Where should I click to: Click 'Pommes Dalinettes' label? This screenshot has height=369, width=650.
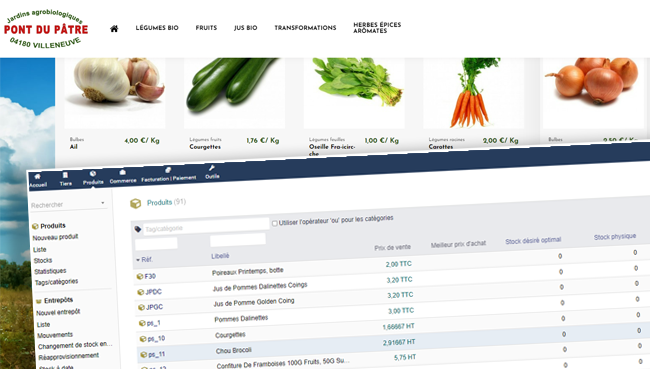point(241,318)
